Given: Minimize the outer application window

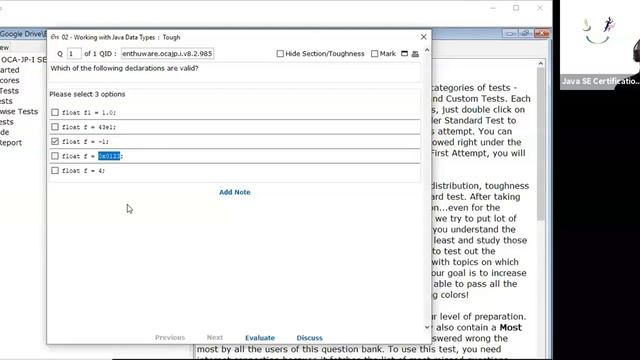Looking at the screenshot, I should (x=493, y=8).
